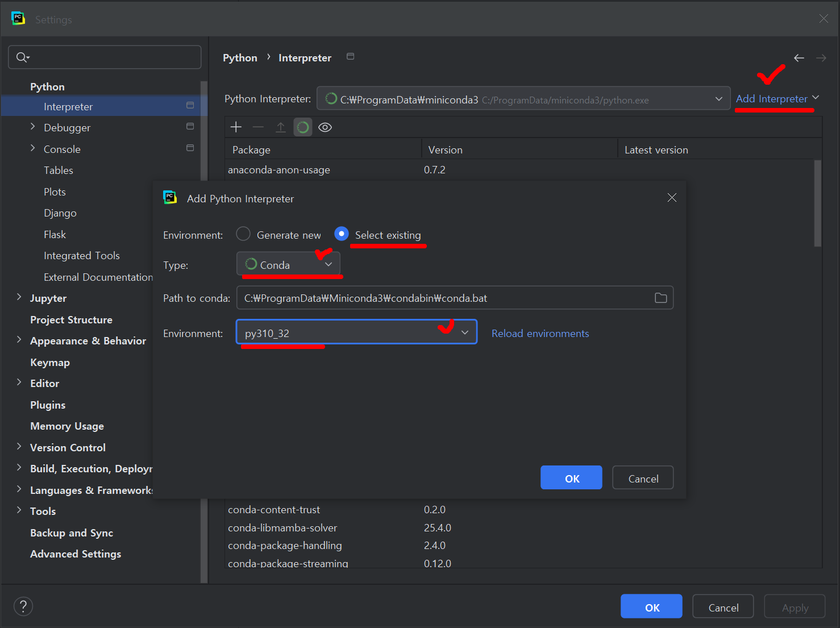Open the Python Interpreter selection dropdown
The width and height of the screenshot is (840, 628).
click(x=523, y=99)
